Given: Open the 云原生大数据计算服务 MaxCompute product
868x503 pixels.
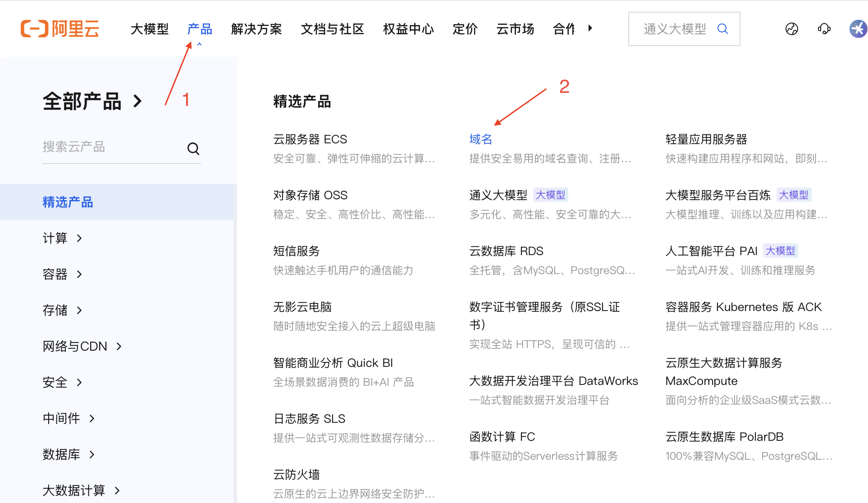Looking at the screenshot, I should point(724,372).
